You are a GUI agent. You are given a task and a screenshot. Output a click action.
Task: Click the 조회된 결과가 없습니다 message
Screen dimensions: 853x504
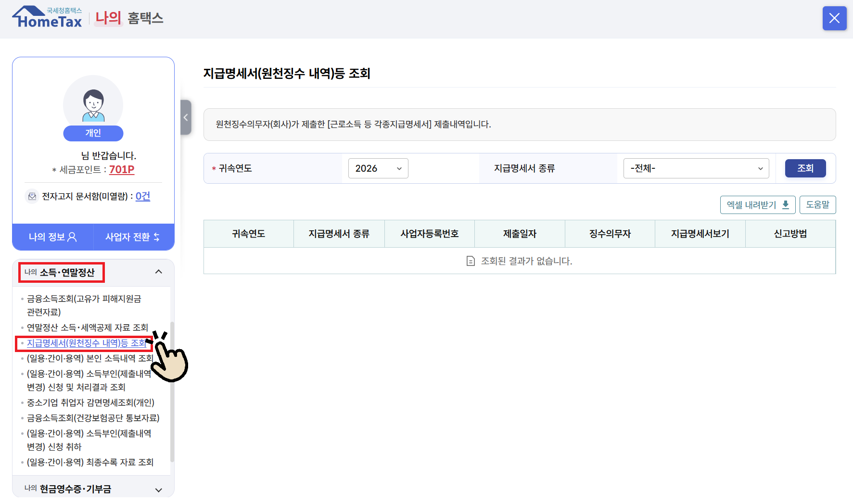[x=526, y=261]
